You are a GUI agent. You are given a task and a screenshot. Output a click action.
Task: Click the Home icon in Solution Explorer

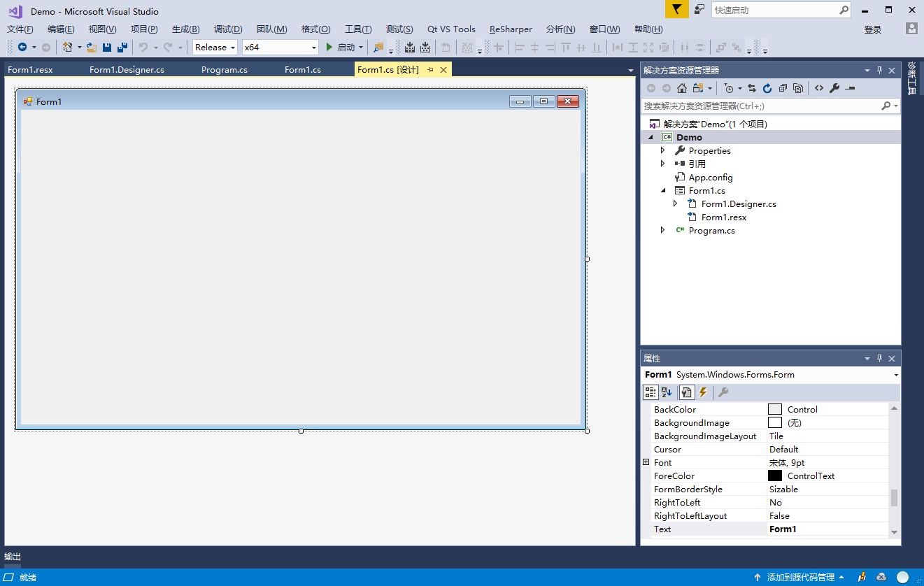pos(681,88)
